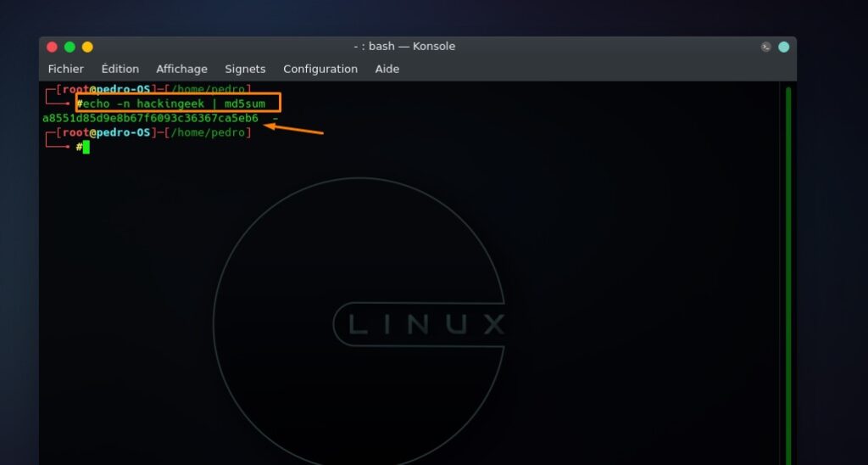Click the md5 hash output a8551d85d9e8b67f6093c36367ca5eb6
The width and height of the screenshot is (868, 465).
(150, 118)
